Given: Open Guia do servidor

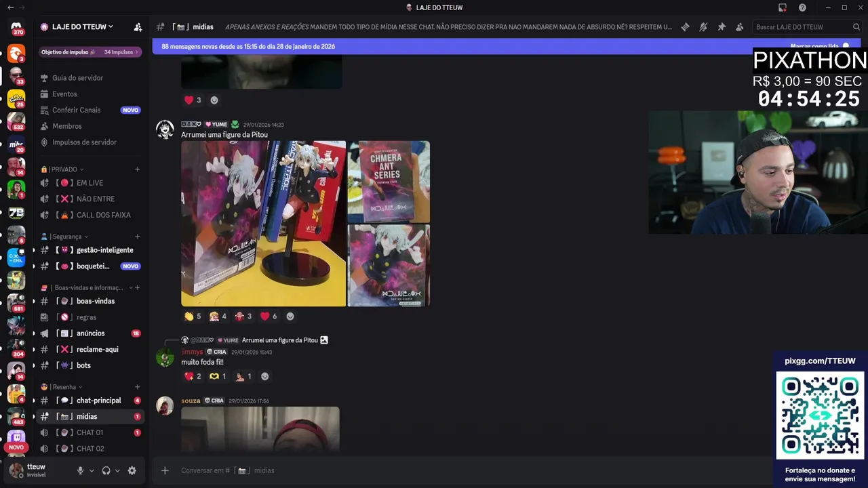Looking at the screenshot, I should tap(90, 78).
